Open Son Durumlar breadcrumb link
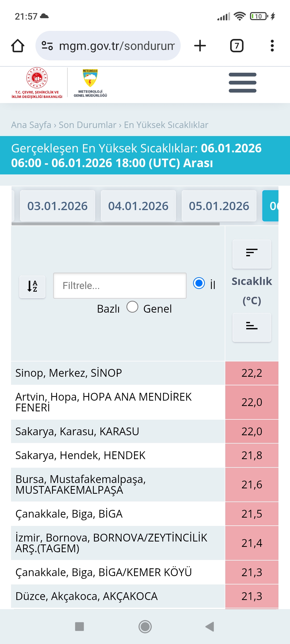290x644 pixels. [x=88, y=125]
